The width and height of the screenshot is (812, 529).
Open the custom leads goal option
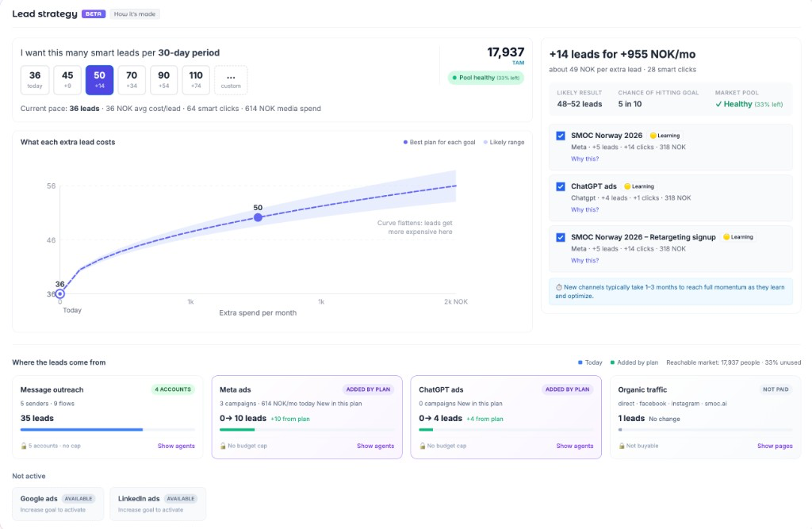coord(231,80)
